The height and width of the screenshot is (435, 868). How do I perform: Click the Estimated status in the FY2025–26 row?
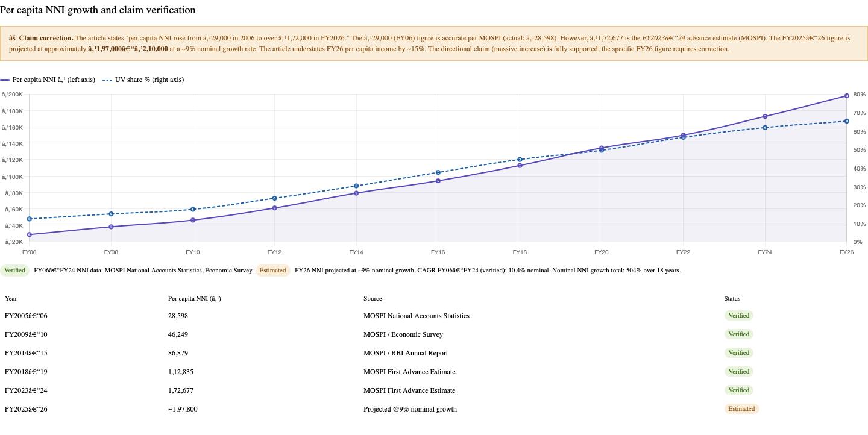coord(741,409)
